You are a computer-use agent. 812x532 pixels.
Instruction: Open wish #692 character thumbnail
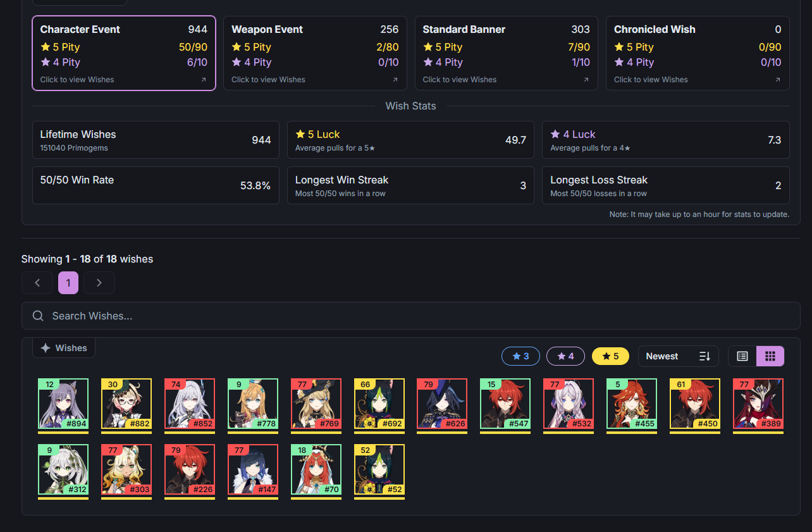click(379, 404)
